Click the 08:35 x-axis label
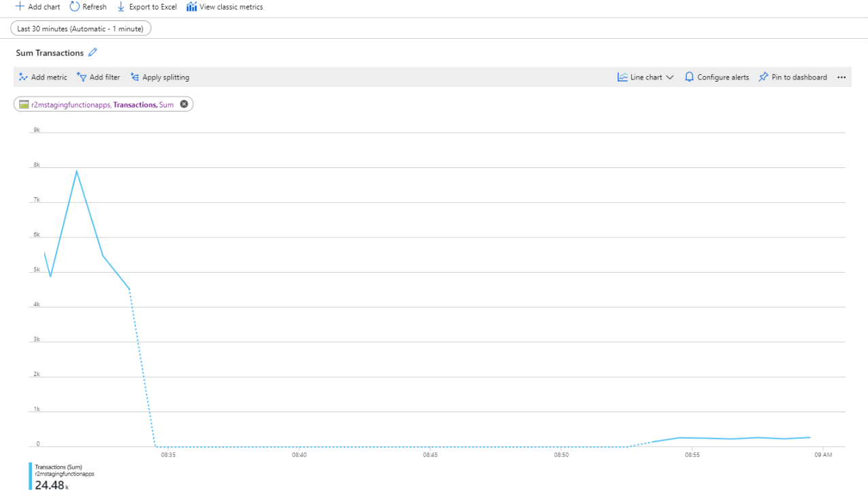Image resolution: width=868 pixels, height=504 pixels. (168, 454)
